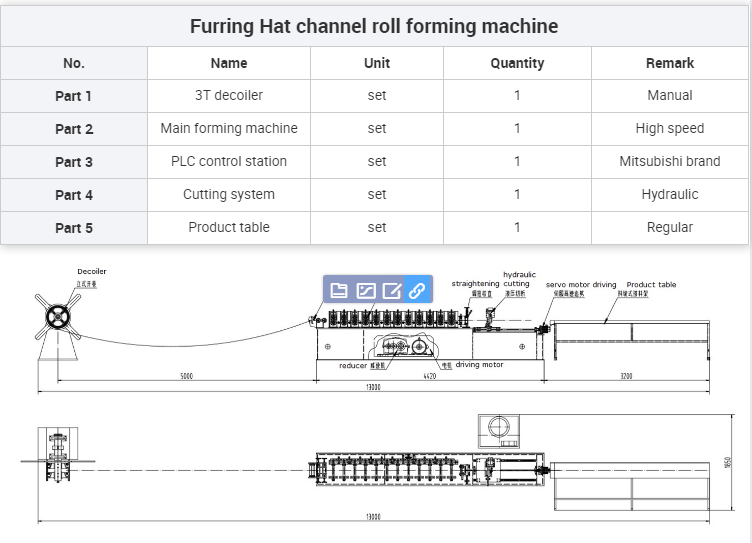The width and height of the screenshot is (752, 543).
Task: Click the 'Quantity' column header
Action: [x=517, y=63]
